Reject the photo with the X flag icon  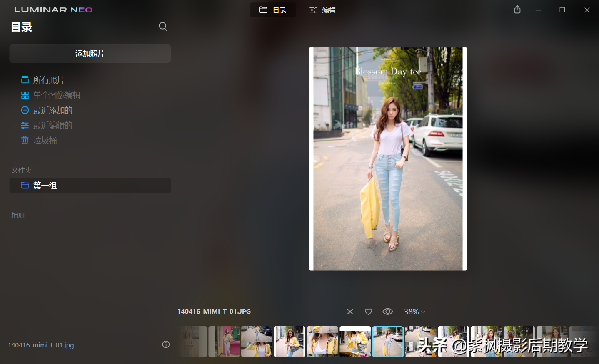pyautogui.click(x=350, y=312)
